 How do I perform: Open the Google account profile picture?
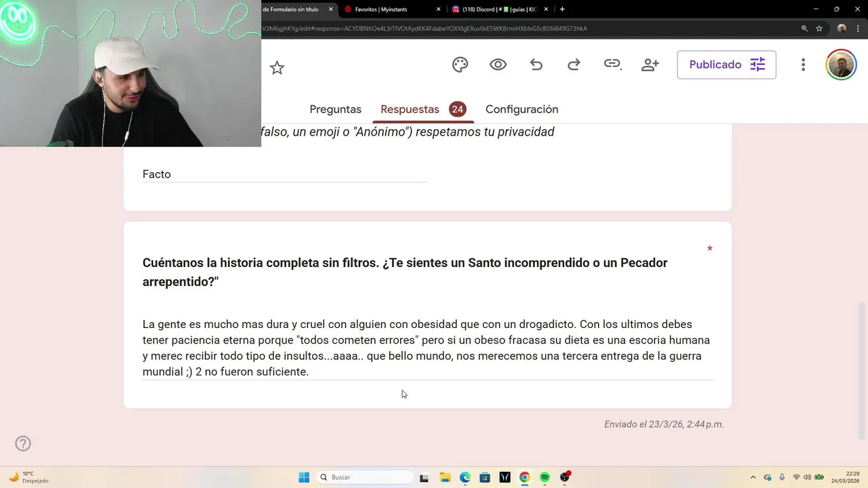841,64
